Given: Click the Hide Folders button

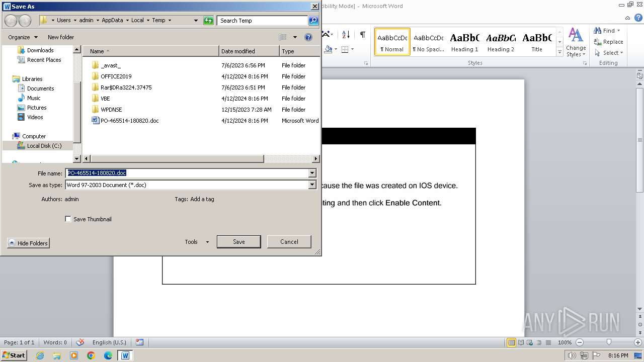Looking at the screenshot, I should pyautogui.click(x=29, y=243).
